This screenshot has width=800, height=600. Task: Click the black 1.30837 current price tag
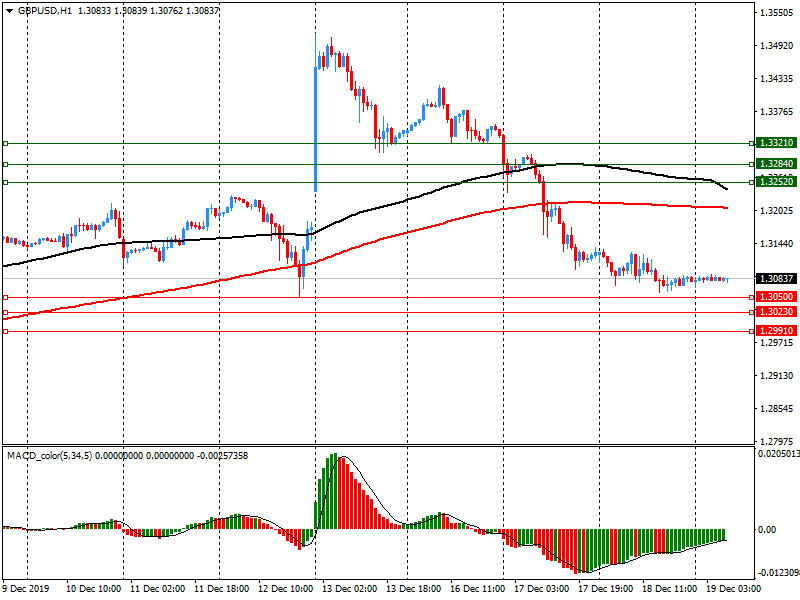(x=776, y=279)
